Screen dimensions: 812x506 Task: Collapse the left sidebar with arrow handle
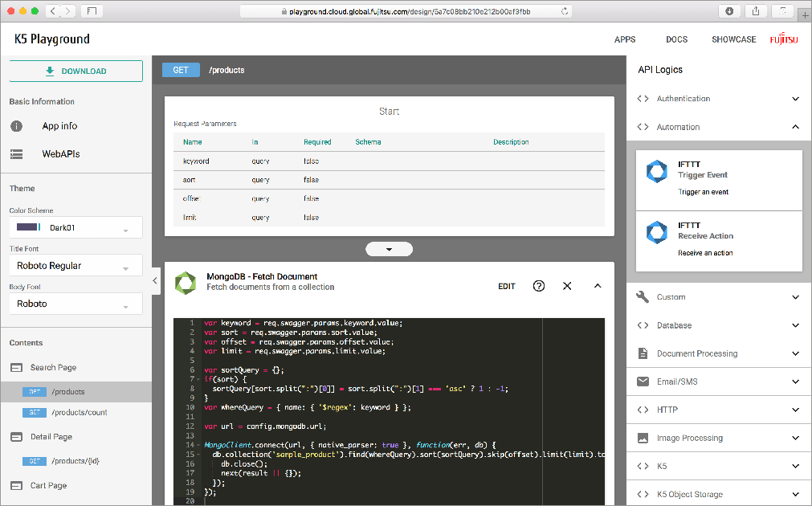156,280
